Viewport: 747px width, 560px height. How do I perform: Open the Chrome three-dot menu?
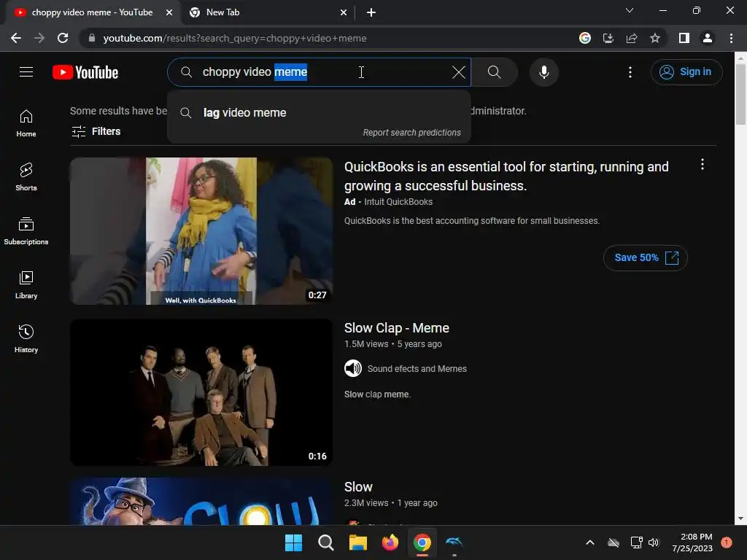pyautogui.click(x=731, y=38)
